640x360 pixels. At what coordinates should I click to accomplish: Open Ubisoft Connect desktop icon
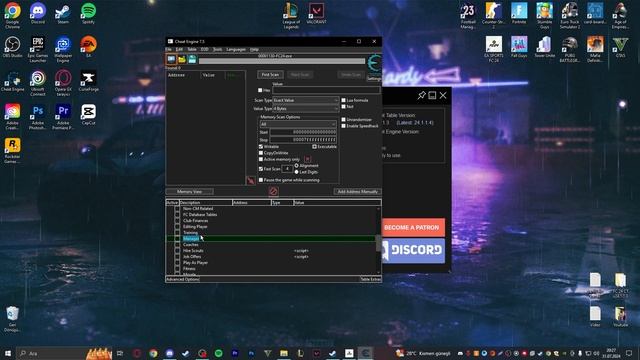(38, 83)
